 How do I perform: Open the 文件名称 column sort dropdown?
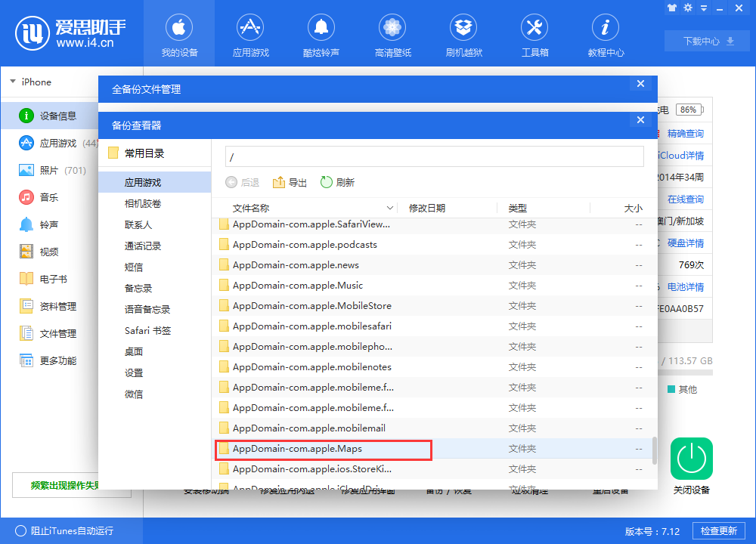pyautogui.click(x=391, y=206)
